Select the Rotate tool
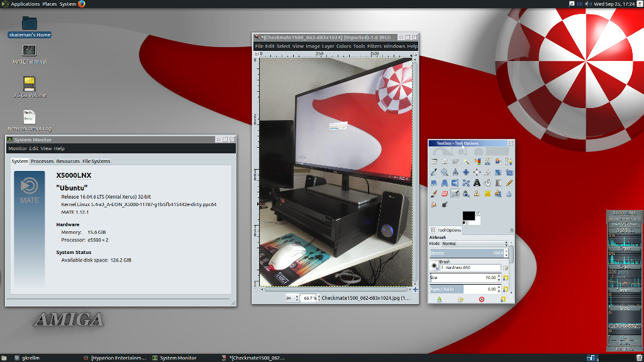644x362 pixels. (x=498, y=172)
